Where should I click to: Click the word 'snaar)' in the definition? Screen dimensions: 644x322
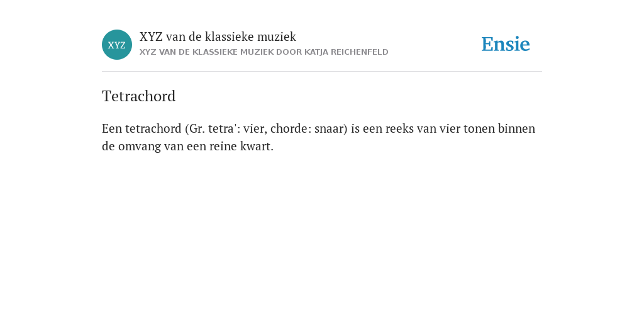coord(331,128)
